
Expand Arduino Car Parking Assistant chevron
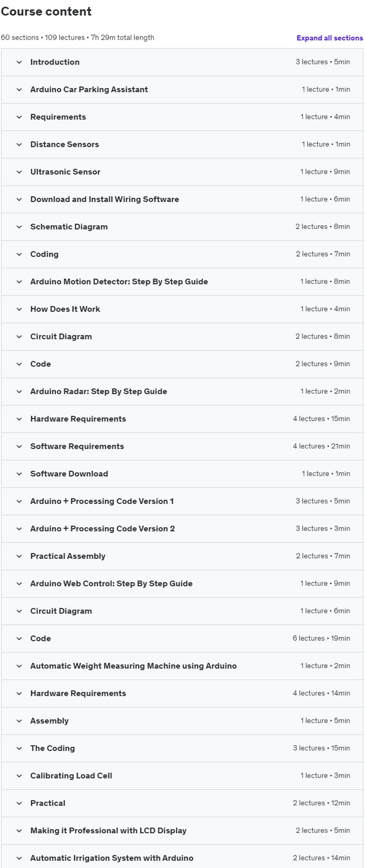click(19, 89)
